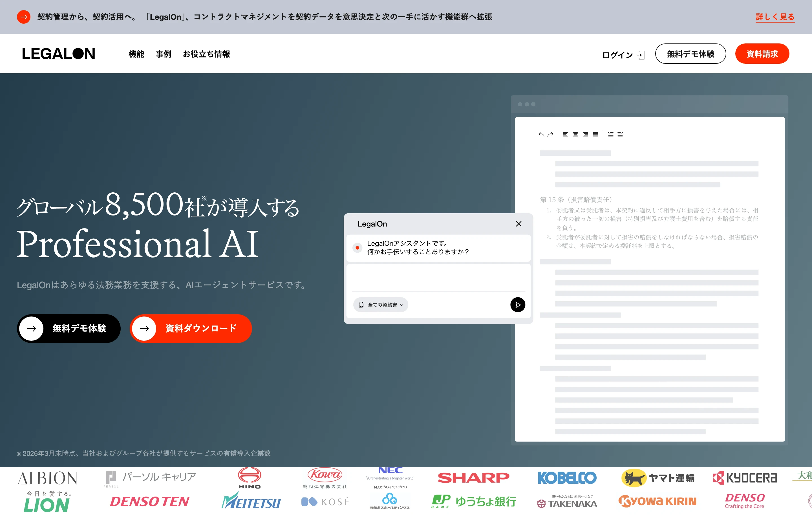Click the KOBELCO logo
This screenshot has height=532, width=812.
(567, 478)
